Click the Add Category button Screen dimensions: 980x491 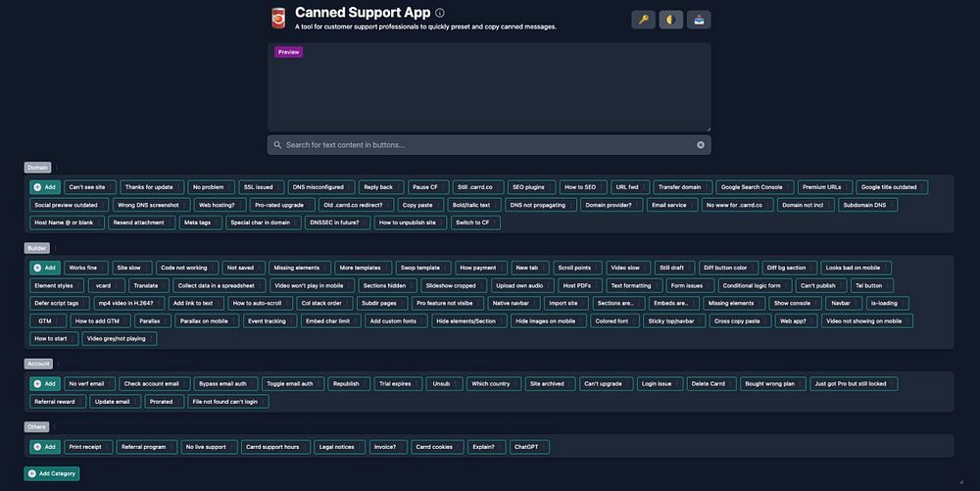point(52,473)
